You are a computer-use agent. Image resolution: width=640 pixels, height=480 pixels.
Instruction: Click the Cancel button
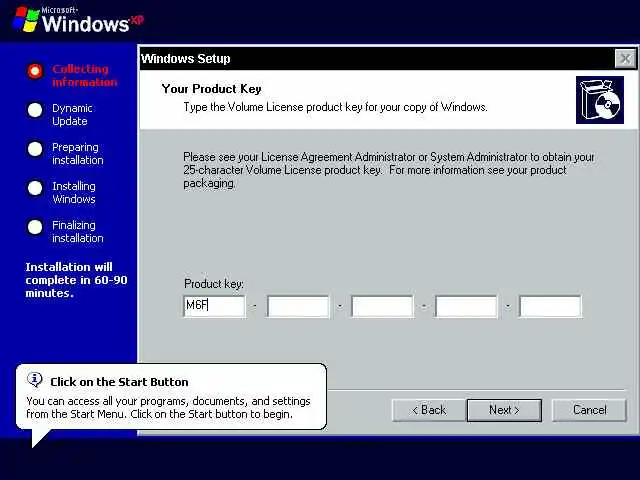tap(589, 410)
